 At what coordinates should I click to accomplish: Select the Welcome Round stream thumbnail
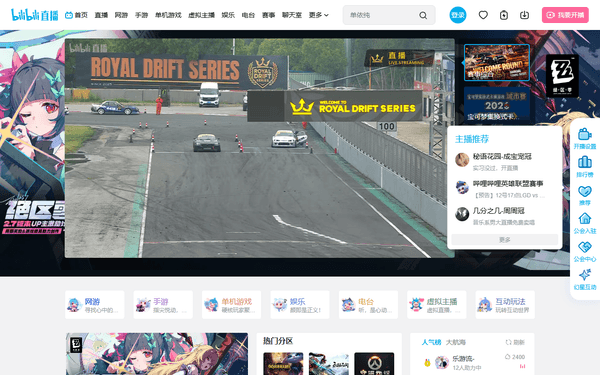[x=497, y=62]
